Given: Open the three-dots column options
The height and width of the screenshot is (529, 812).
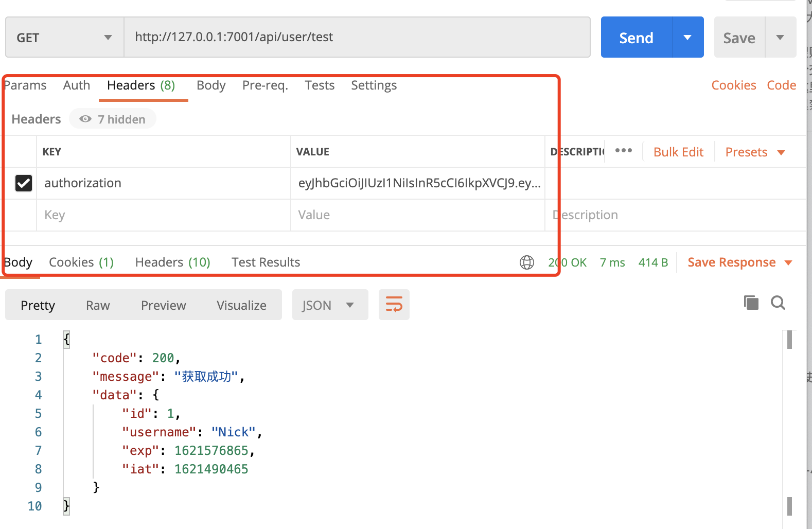Looking at the screenshot, I should pos(624,151).
